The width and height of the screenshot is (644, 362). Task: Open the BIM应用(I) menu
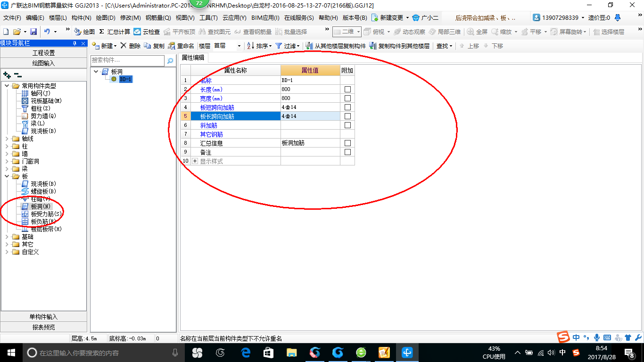pos(265,17)
